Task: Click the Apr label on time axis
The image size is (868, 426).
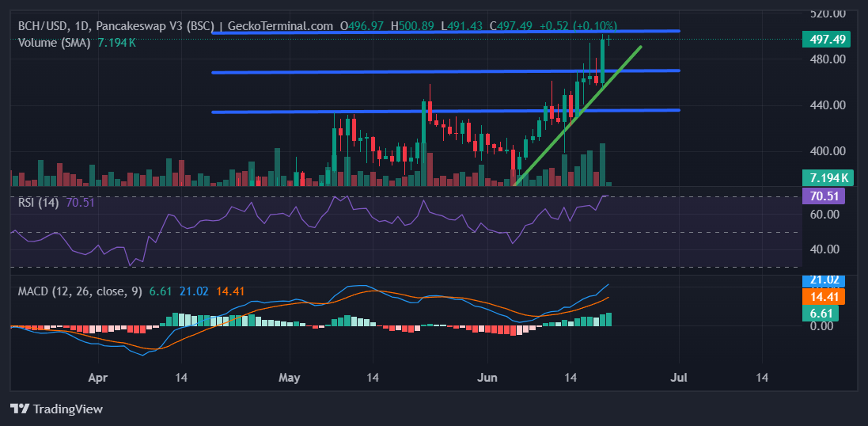Action: (97, 378)
